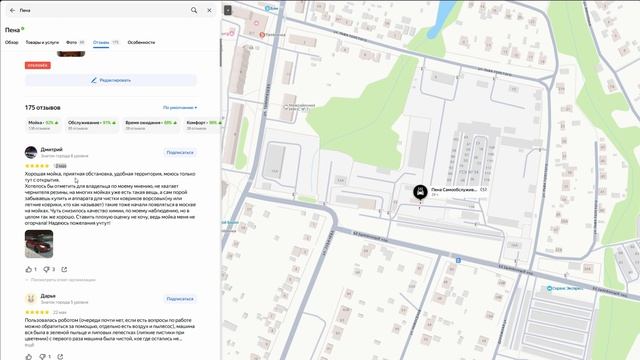Click the 175 отзывов heading
Viewport: 640px width, 360px height.
click(42, 108)
